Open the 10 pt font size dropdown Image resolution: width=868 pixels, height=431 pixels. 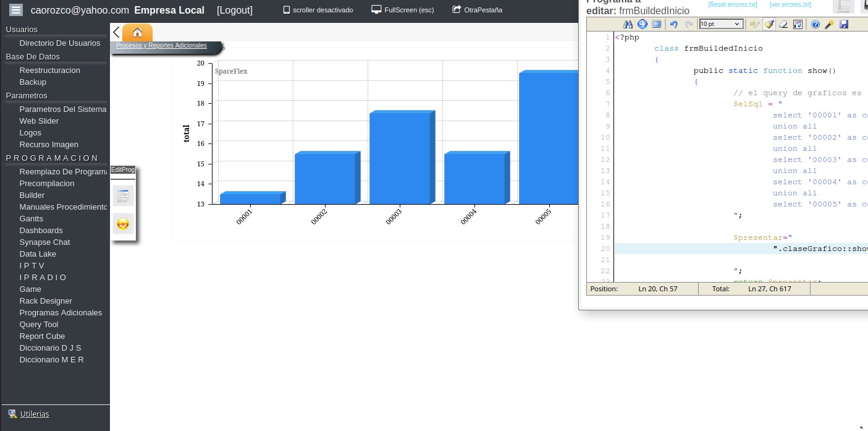pos(720,24)
